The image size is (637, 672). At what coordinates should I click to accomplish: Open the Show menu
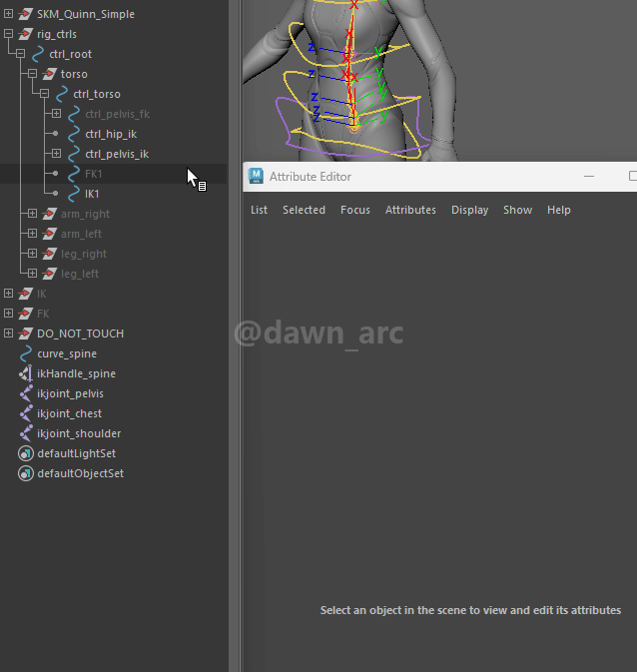(518, 210)
